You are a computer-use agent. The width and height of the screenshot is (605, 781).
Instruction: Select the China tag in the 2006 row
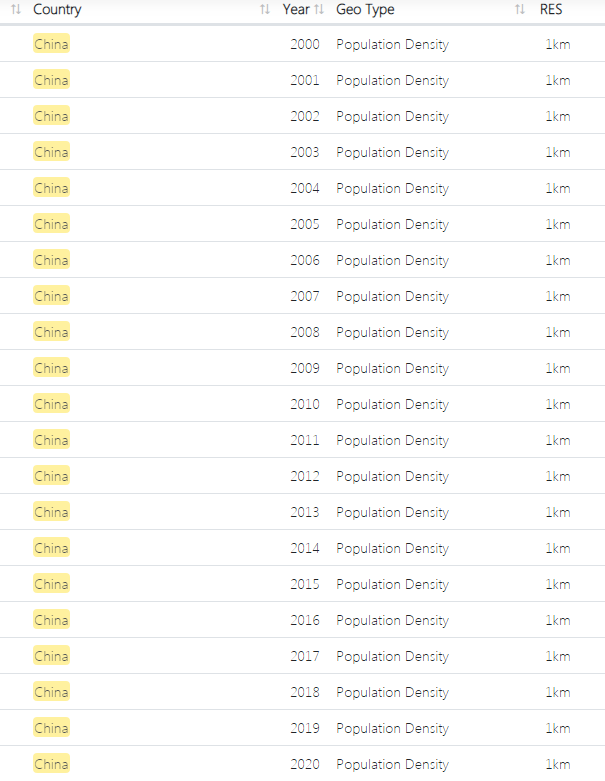(x=51, y=260)
